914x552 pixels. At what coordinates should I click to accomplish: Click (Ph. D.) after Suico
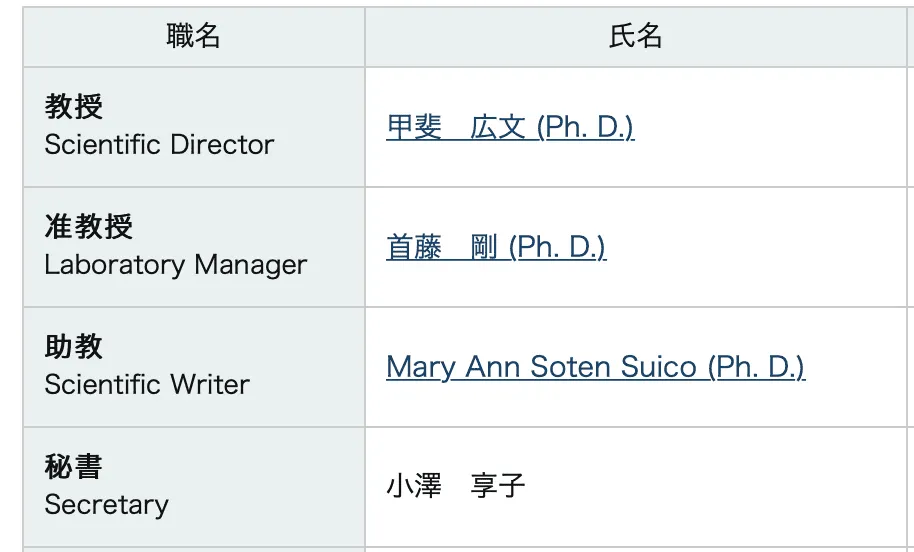point(756,368)
